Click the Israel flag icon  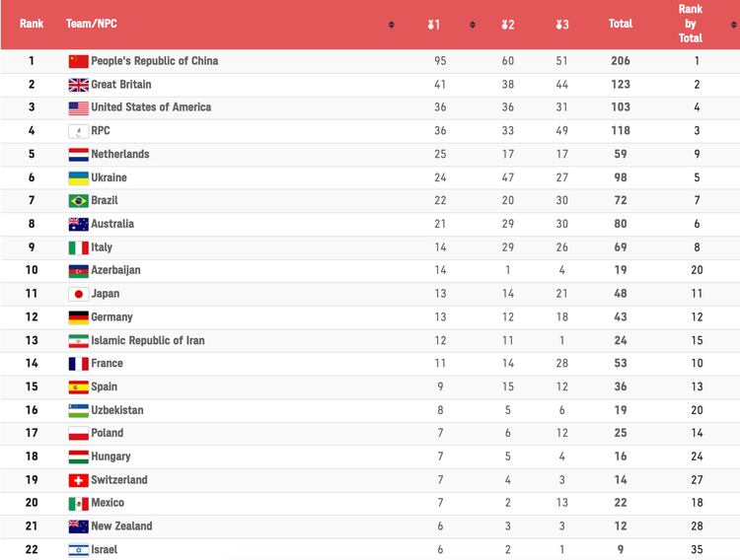click(x=78, y=550)
